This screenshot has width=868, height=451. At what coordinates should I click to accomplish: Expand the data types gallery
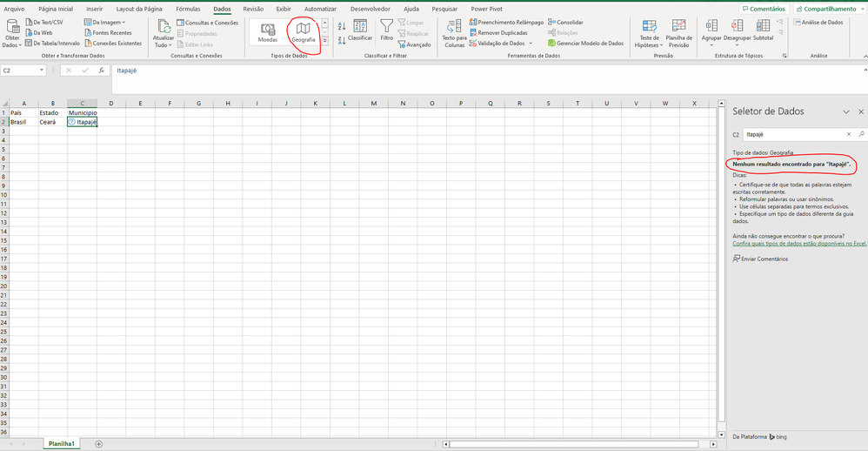pyautogui.click(x=325, y=42)
